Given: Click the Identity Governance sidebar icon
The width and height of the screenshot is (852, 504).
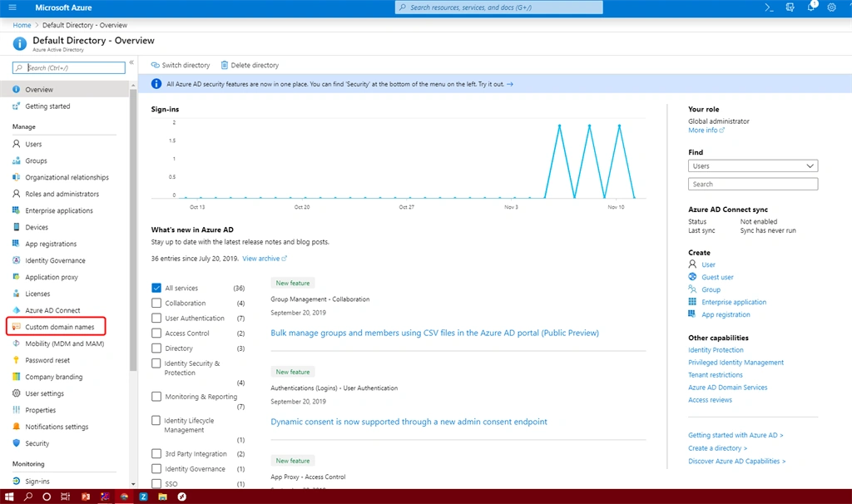Looking at the screenshot, I should [17, 260].
